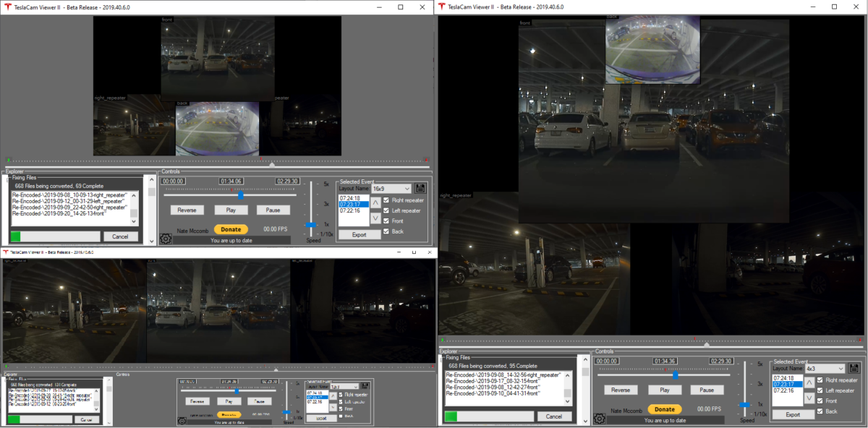Click Export in the 16x9 layout window
868x428 pixels.
point(359,234)
